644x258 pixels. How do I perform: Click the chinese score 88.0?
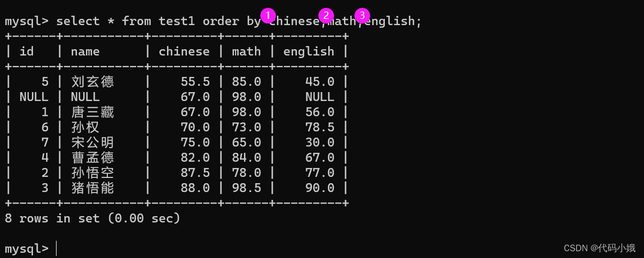195,188
